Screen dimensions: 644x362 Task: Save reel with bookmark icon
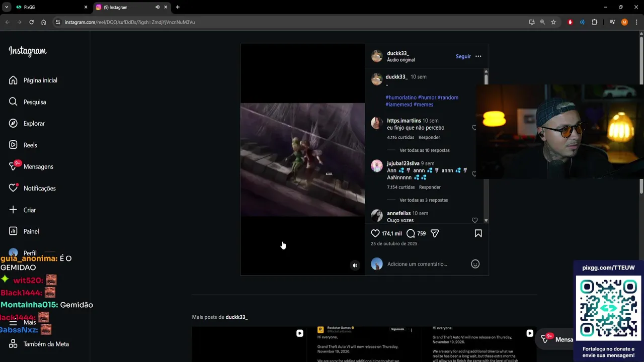[478, 233]
